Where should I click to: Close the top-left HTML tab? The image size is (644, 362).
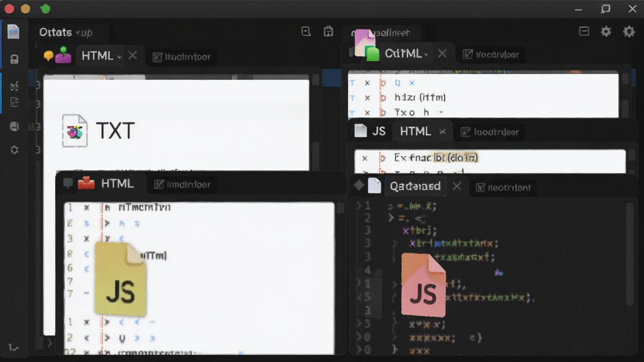pos(132,55)
